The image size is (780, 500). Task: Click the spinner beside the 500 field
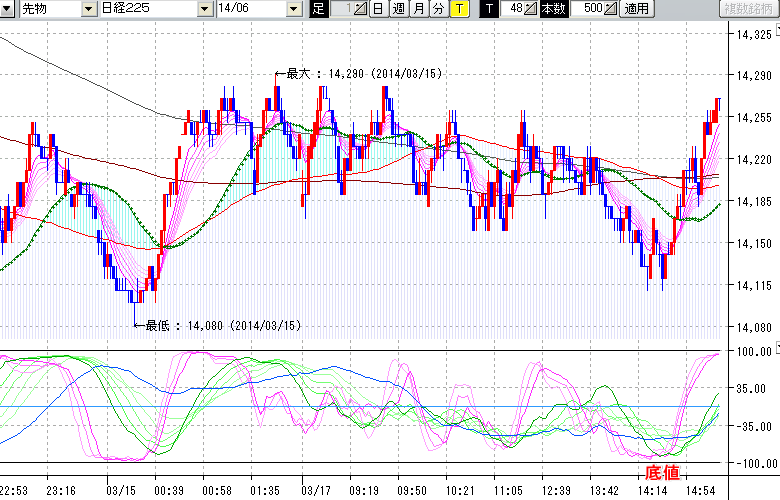(x=612, y=9)
